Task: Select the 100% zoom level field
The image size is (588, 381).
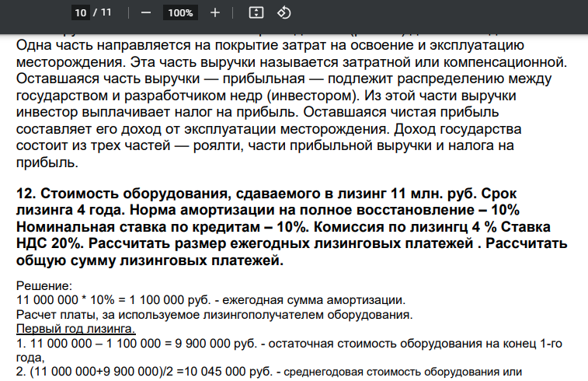Action: [x=180, y=12]
